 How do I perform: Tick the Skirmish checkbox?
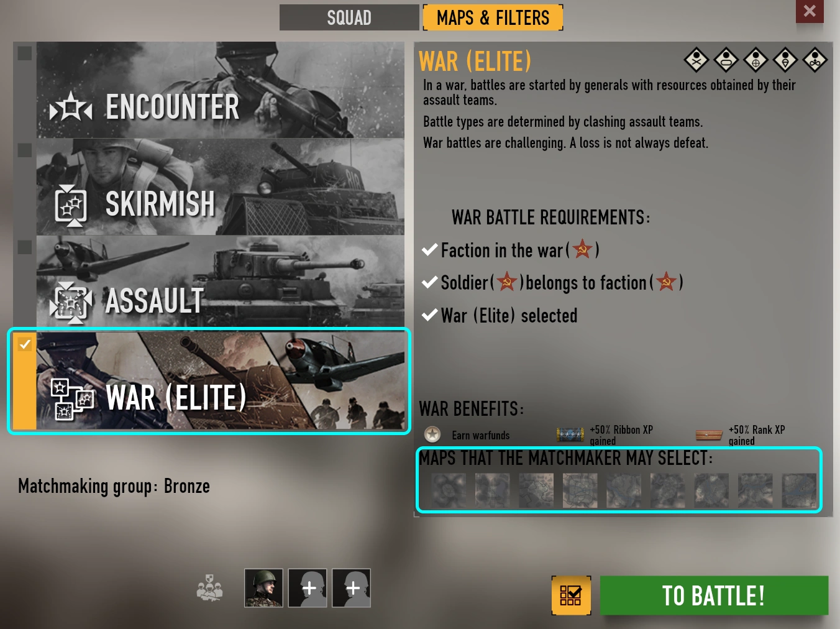pos(25,150)
